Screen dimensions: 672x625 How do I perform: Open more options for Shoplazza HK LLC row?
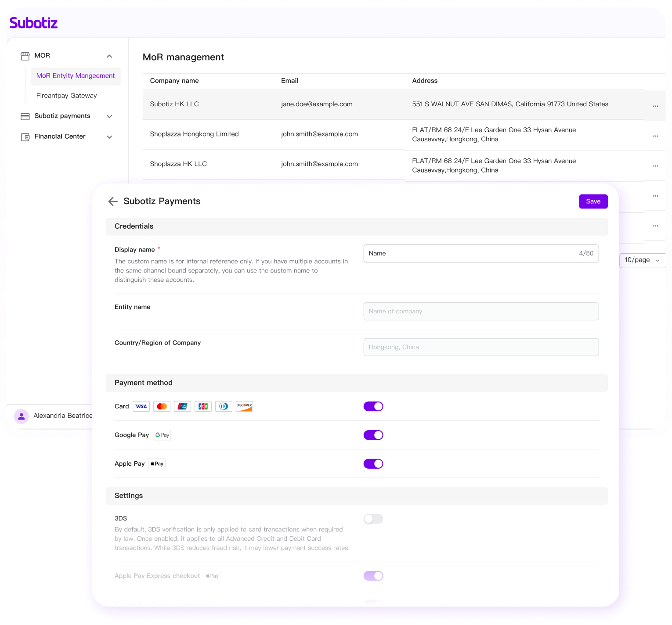click(x=655, y=166)
